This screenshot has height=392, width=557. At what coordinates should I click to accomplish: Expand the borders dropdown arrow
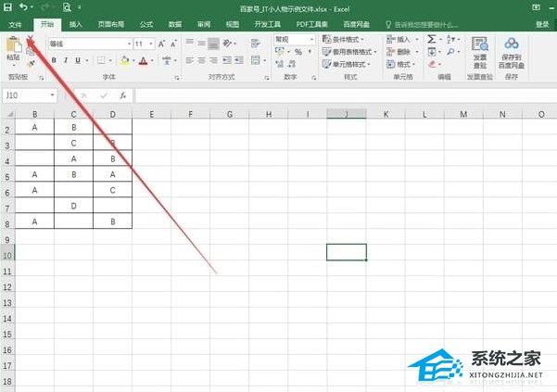click(x=110, y=61)
